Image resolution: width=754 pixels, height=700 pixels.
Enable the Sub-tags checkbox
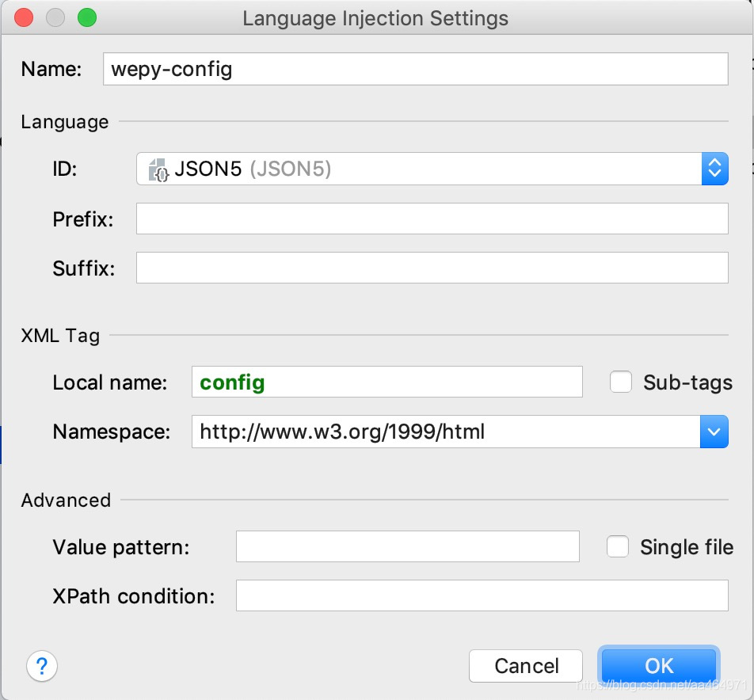(x=621, y=382)
